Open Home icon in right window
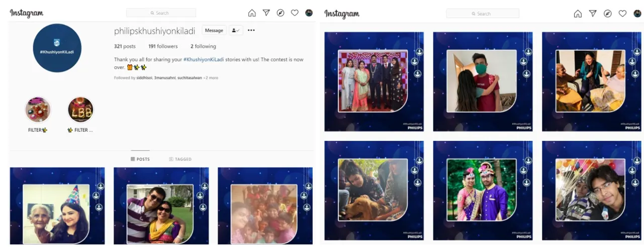 click(578, 14)
